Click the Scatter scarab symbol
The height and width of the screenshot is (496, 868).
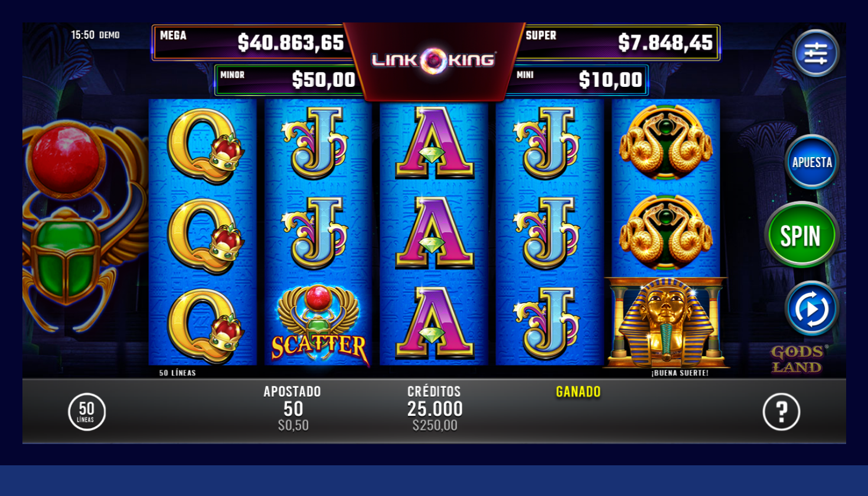pyautogui.click(x=319, y=324)
